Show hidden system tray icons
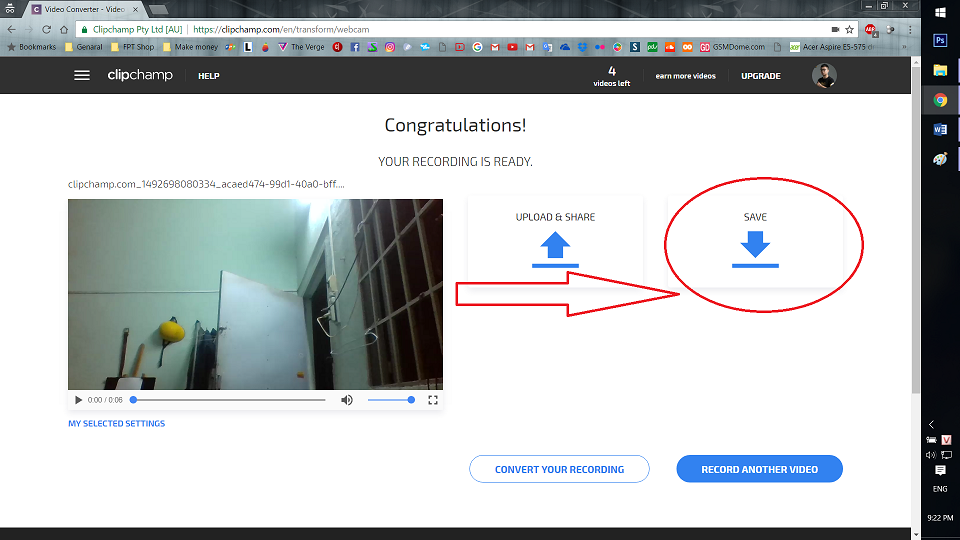Viewport: 960px width, 540px height. 931,424
